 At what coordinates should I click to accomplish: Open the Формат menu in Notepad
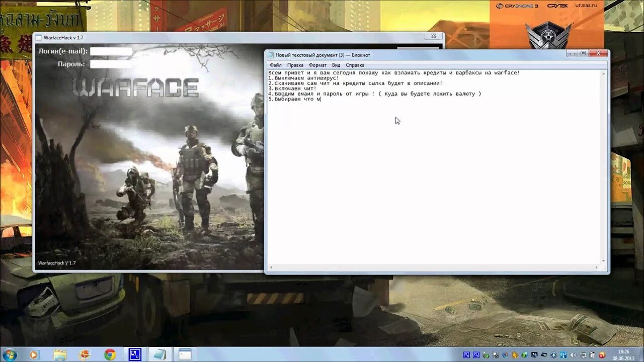click(317, 65)
